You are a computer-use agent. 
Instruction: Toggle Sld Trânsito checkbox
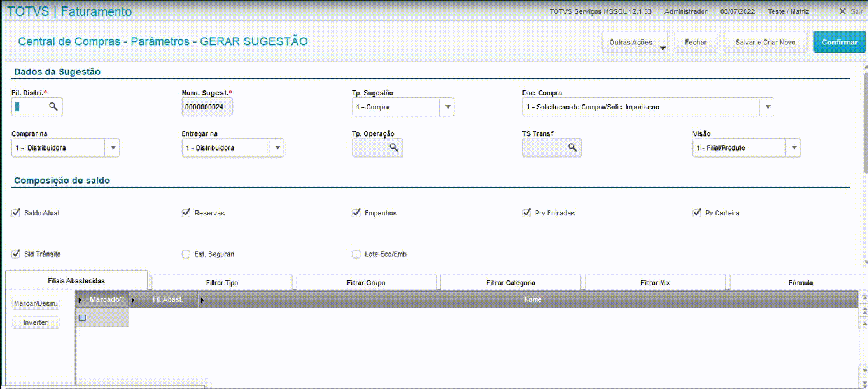point(16,254)
